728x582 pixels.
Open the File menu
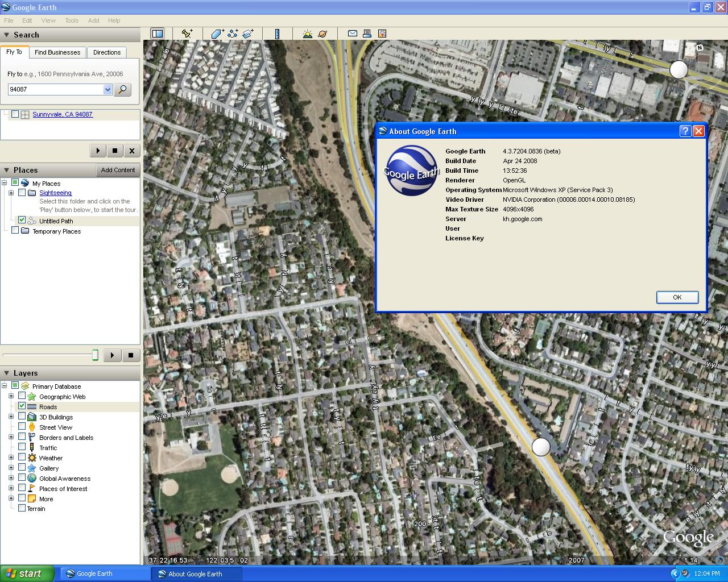pos(9,20)
